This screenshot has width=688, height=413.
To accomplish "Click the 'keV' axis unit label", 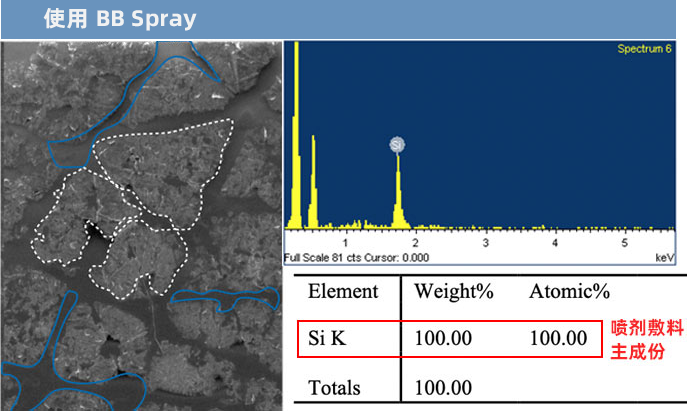I will coord(664,258).
